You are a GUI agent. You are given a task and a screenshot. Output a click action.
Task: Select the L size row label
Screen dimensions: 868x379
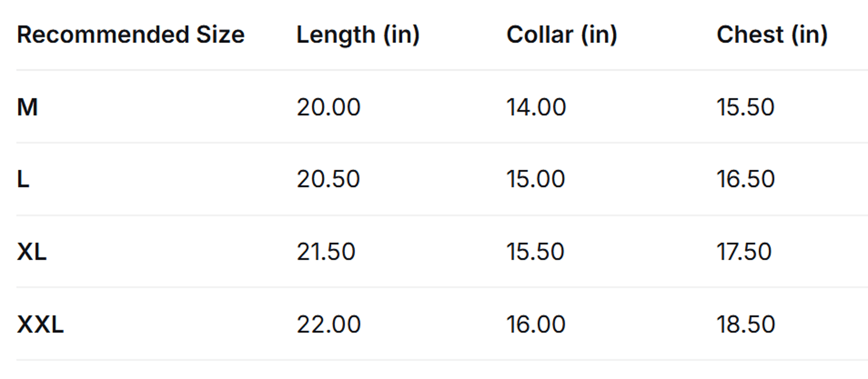(x=23, y=179)
